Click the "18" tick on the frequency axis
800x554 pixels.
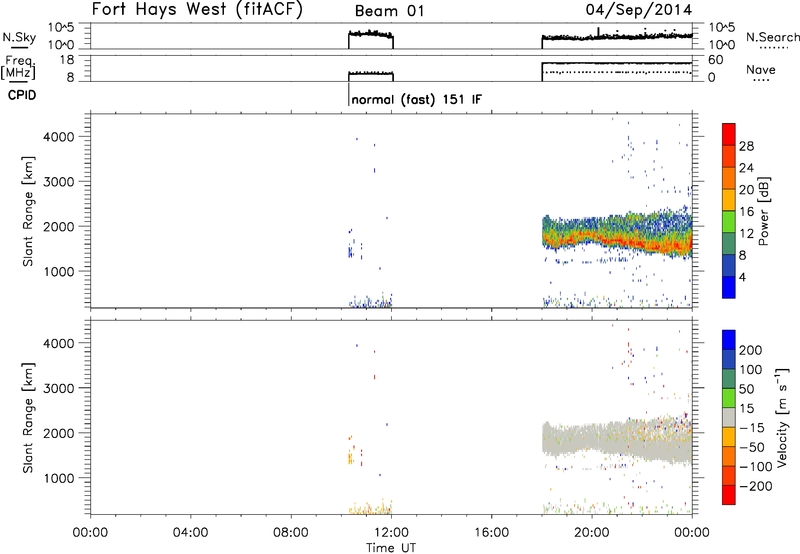tap(66, 60)
